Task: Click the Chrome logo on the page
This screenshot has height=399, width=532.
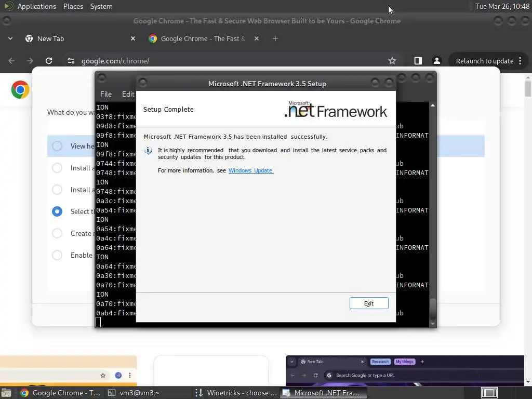Action: [20, 89]
